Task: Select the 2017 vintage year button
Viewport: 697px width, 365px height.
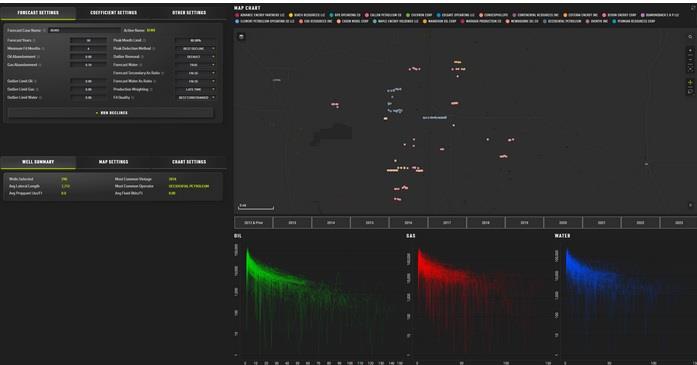Action: click(447, 222)
